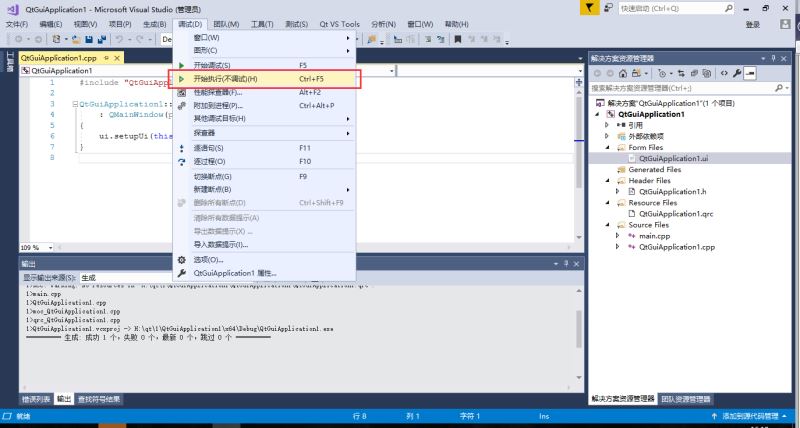Click 登录 sign-in link
Image resolution: width=800 pixels, height=428 pixels.
click(x=753, y=24)
